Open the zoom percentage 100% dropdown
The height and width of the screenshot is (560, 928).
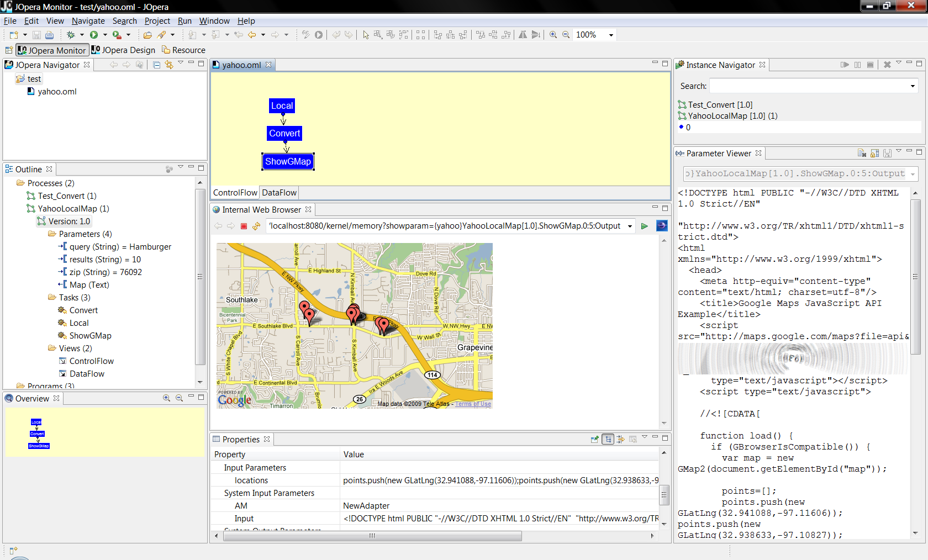click(x=611, y=35)
